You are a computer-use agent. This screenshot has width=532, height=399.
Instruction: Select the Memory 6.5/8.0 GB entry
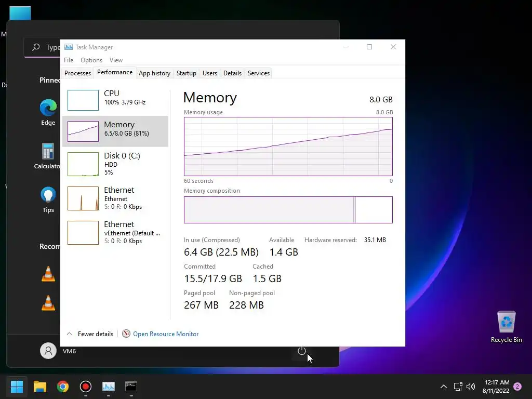(115, 131)
